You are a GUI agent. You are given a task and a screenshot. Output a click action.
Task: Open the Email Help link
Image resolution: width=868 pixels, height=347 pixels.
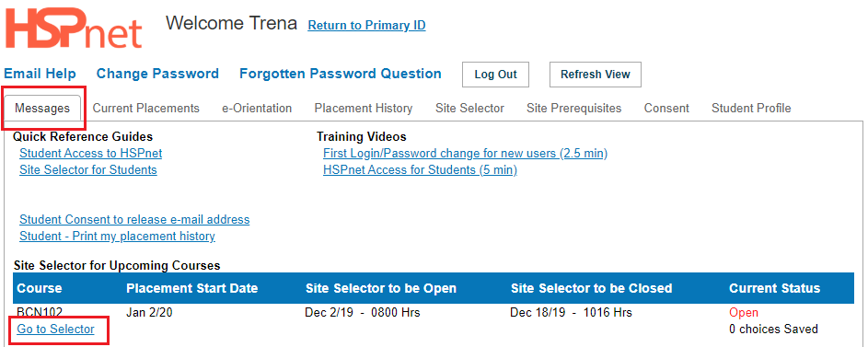[x=40, y=74]
